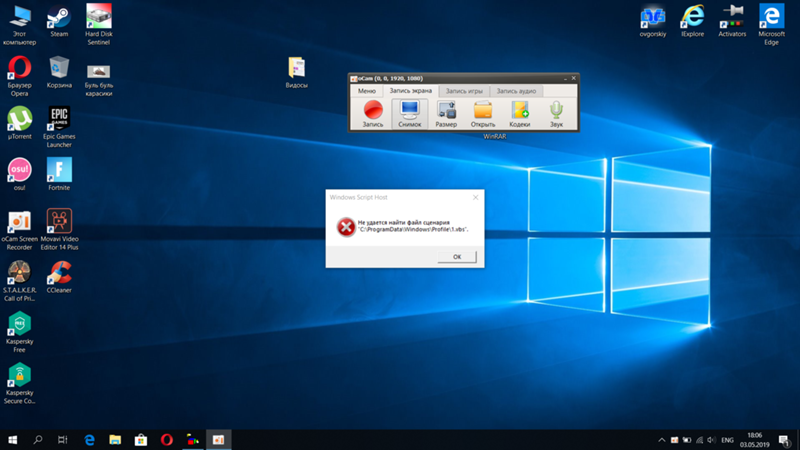Image resolution: width=800 pixels, height=450 pixels.
Task: Select the µTorrent desktop icon
Action: coord(19,123)
